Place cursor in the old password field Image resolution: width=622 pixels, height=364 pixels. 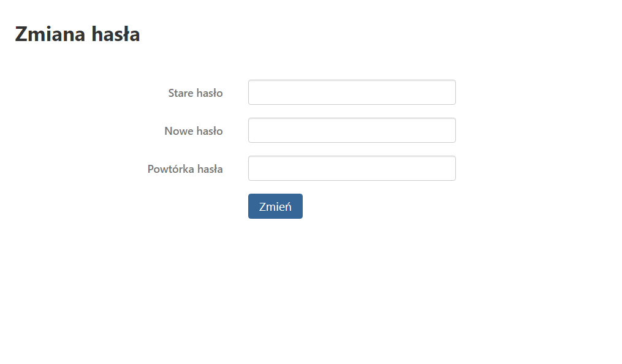[352, 93]
